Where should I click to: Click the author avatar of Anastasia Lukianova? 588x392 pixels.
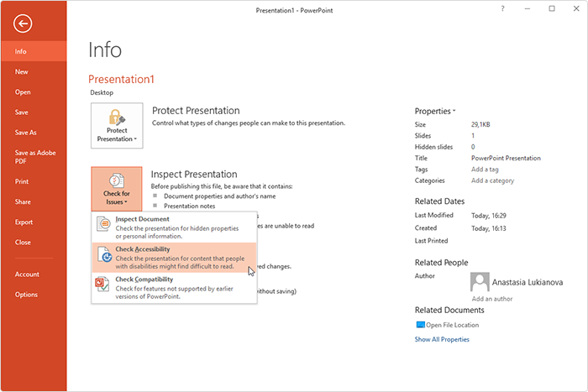click(480, 282)
